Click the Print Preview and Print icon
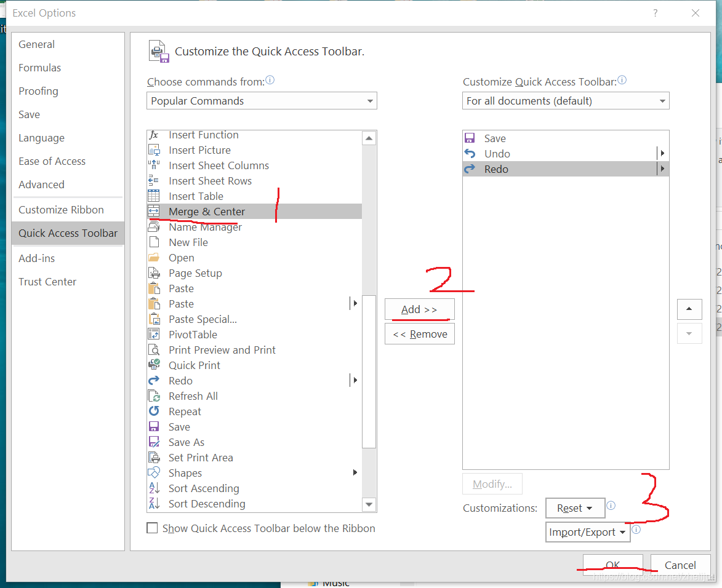The height and width of the screenshot is (588, 722). coord(154,350)
